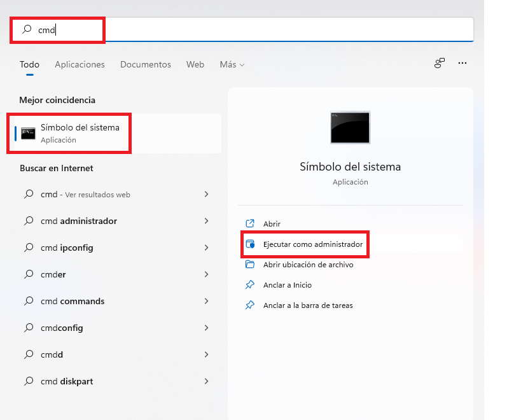Click the Abrir option

(270, 223)
